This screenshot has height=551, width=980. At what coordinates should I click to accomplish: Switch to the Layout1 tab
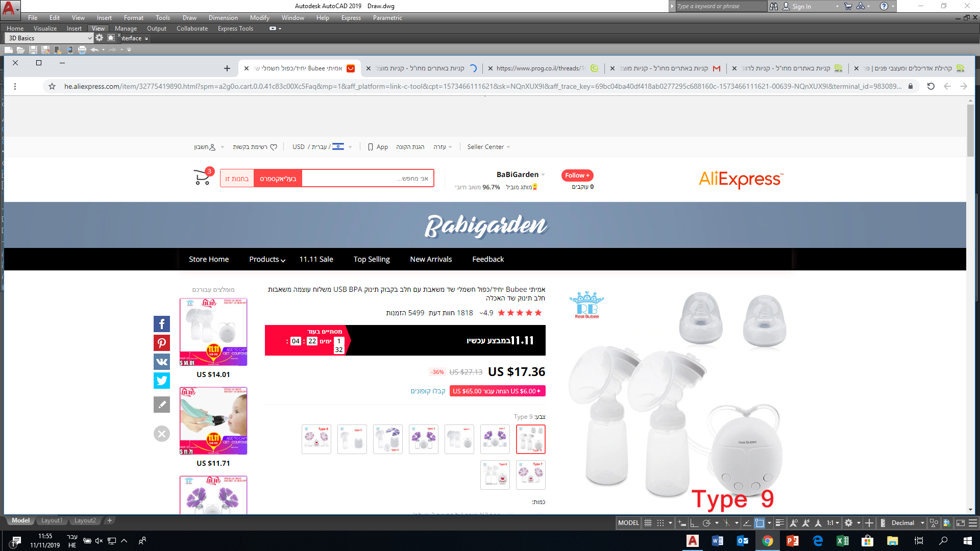click(52, 520)
